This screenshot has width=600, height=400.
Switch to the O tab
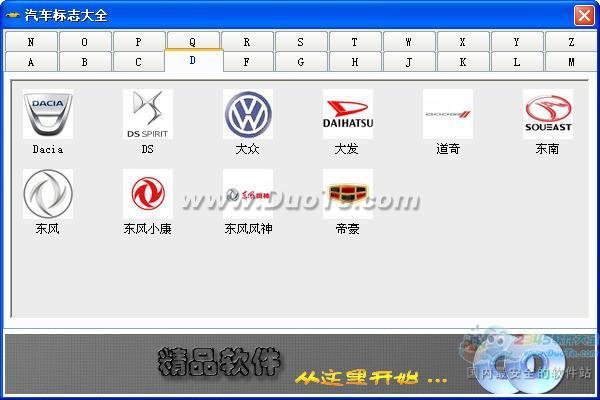pos(85,41)
